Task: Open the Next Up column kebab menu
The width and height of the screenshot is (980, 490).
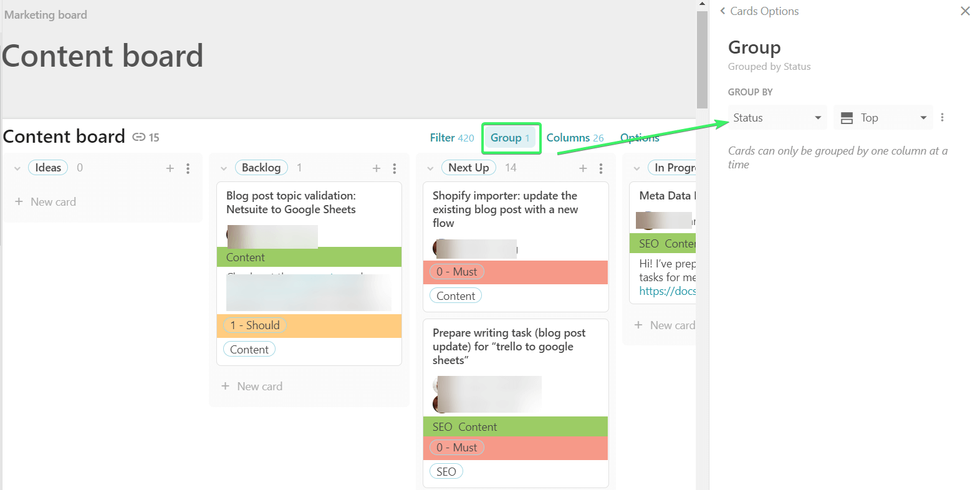Action: pyautogui.click(x=600, y=168)
